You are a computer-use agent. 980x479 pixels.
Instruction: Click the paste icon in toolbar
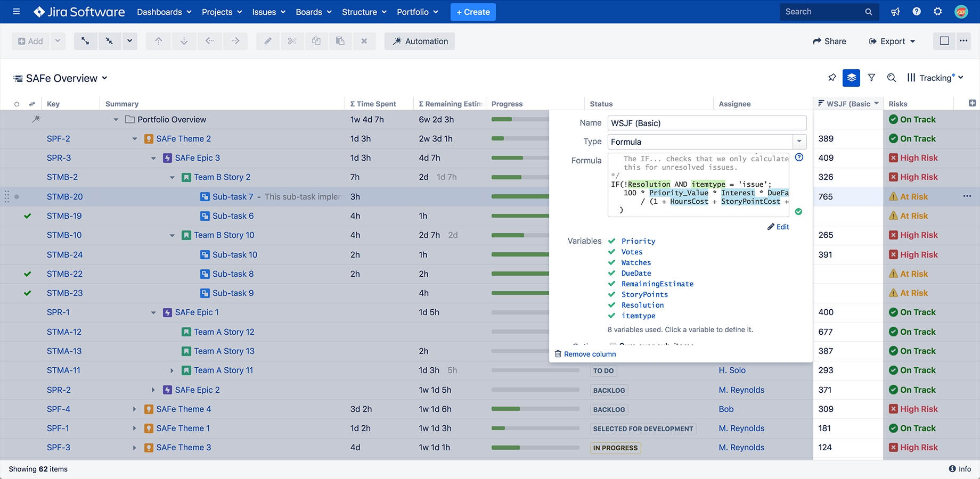click(x=340, y=41)
